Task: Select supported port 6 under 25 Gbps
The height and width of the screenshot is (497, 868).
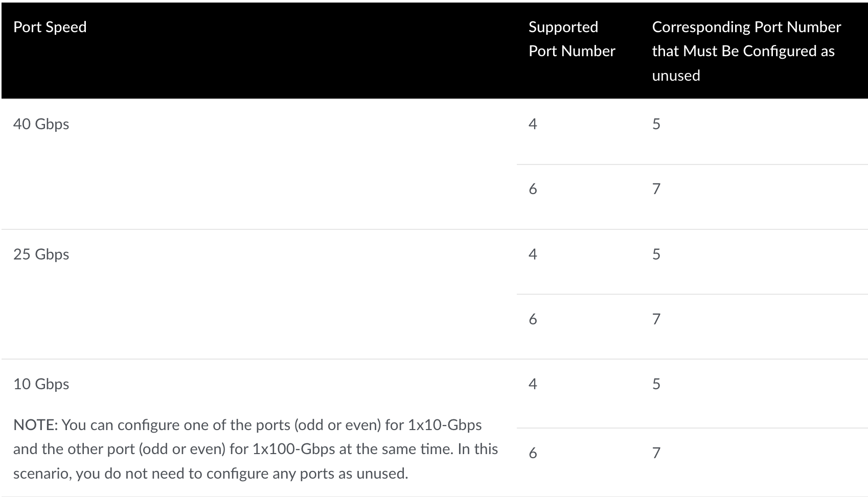Action: (x=533, y=319)
